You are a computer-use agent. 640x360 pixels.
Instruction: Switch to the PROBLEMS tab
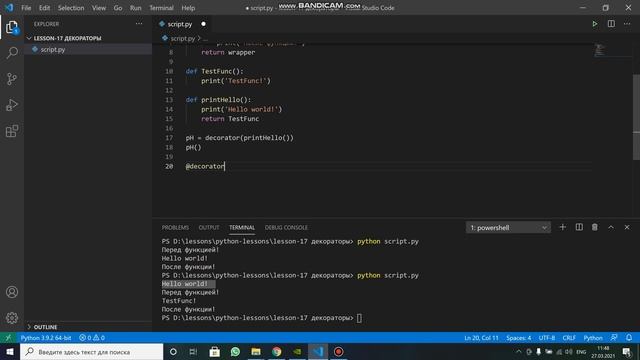point(175,227)
